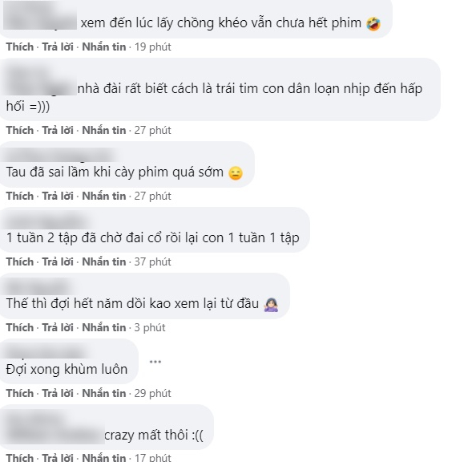
Task: Open the three-dot menu beside 'Đợi xong khùm luôn'
Action: pyautogui.click(x=155, y=362)
